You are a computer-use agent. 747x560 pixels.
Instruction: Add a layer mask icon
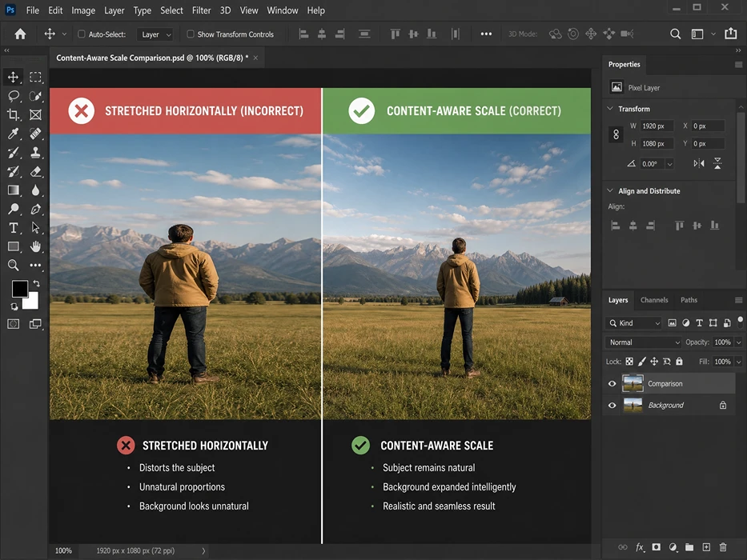pyautogui.click(x=657, y=547)
